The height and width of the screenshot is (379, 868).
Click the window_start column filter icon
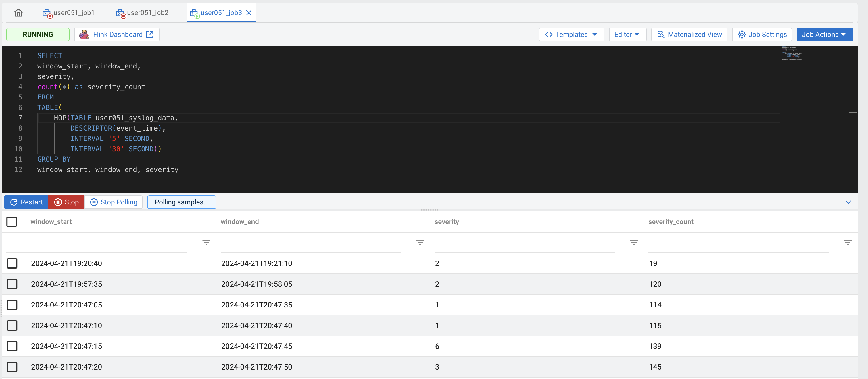206,242
